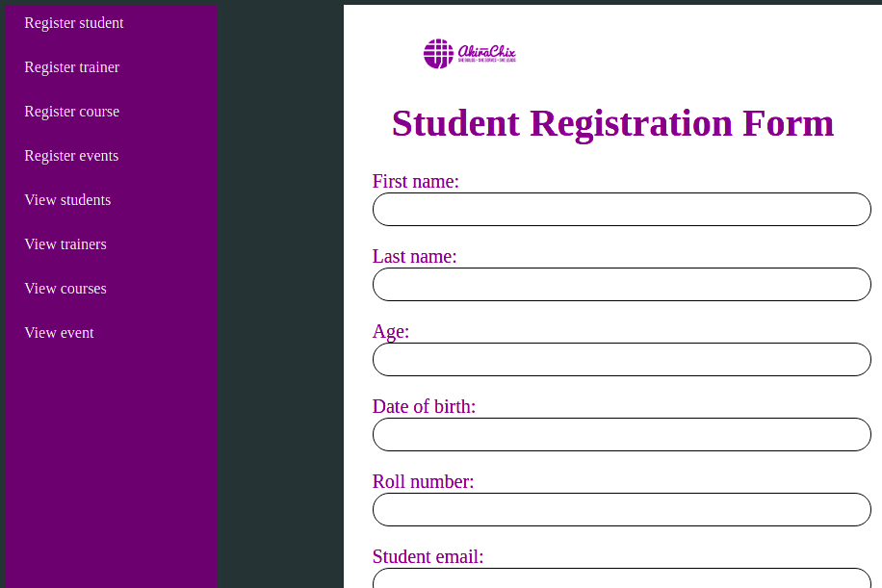Go to Register course
Screen dimensions: 882x588
coord(72,112)
